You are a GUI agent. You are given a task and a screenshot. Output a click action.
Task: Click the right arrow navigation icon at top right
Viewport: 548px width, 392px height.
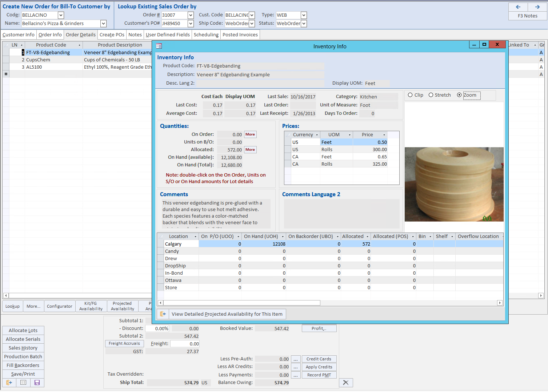[x=537, y=7]
